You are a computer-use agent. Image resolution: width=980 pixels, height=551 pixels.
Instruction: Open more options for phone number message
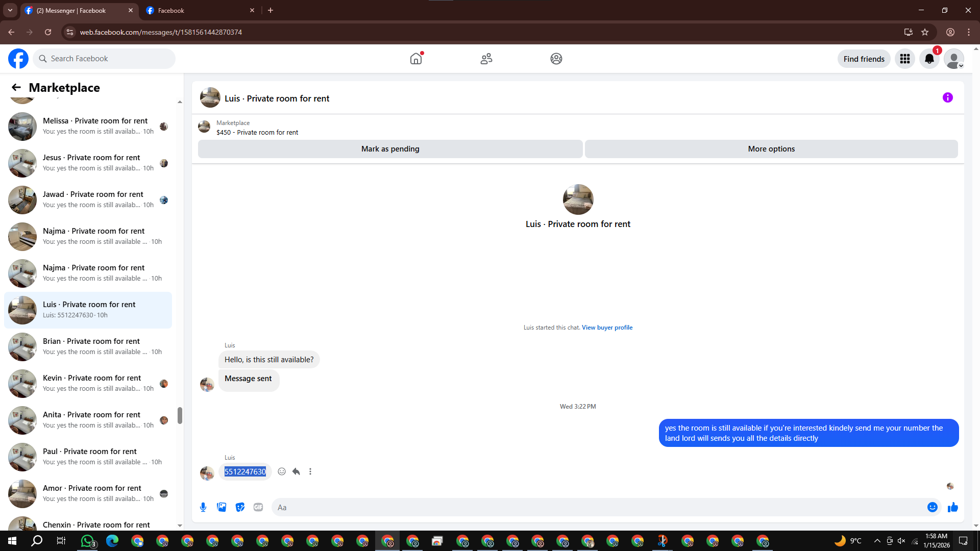[310, 471]
